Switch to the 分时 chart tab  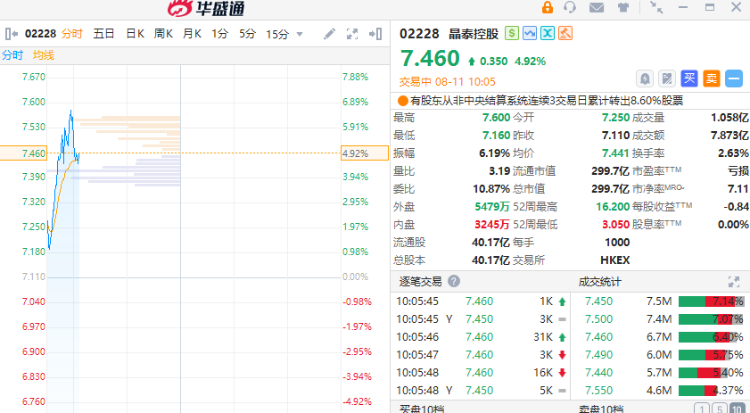pos(72,33)
